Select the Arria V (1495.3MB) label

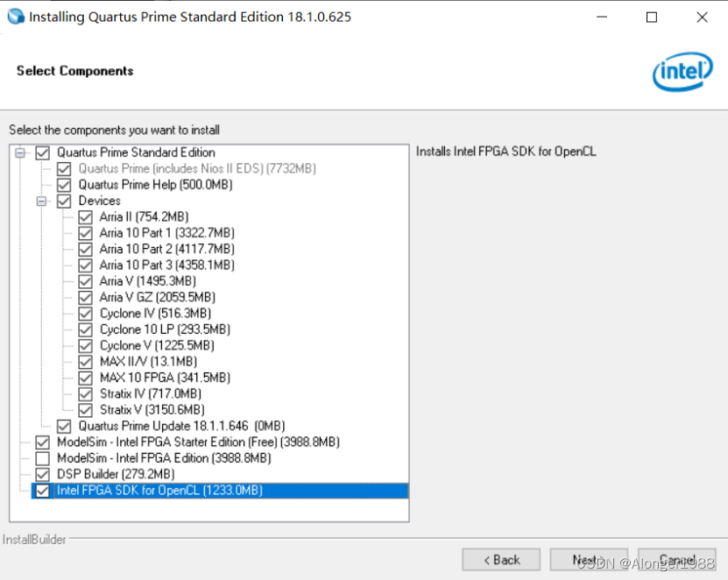pos(148,281)
